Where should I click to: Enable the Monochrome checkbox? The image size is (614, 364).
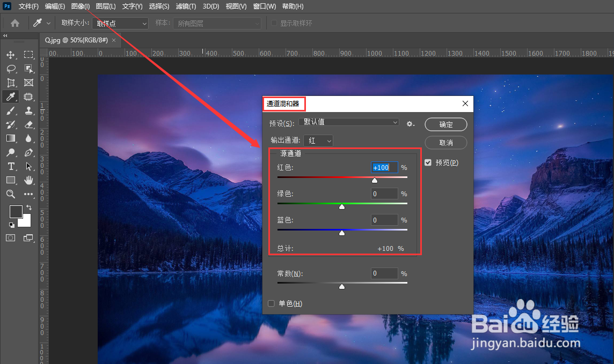272,304
